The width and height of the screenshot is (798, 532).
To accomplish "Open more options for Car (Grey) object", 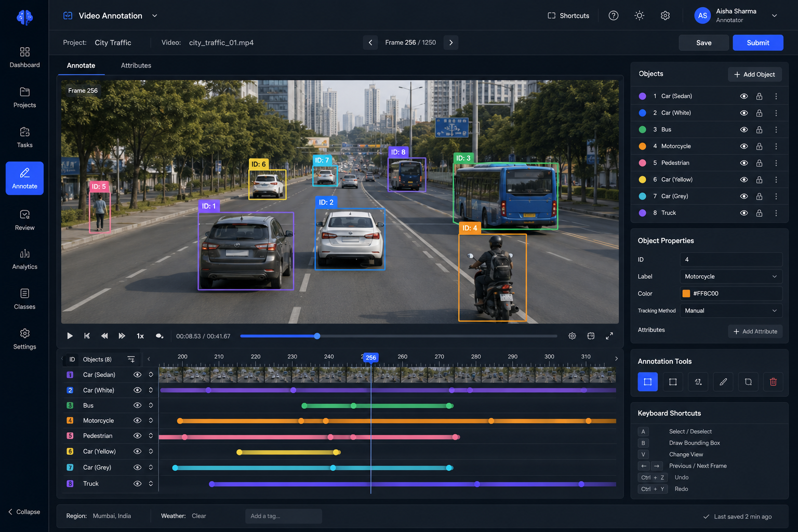I will 776,196.
